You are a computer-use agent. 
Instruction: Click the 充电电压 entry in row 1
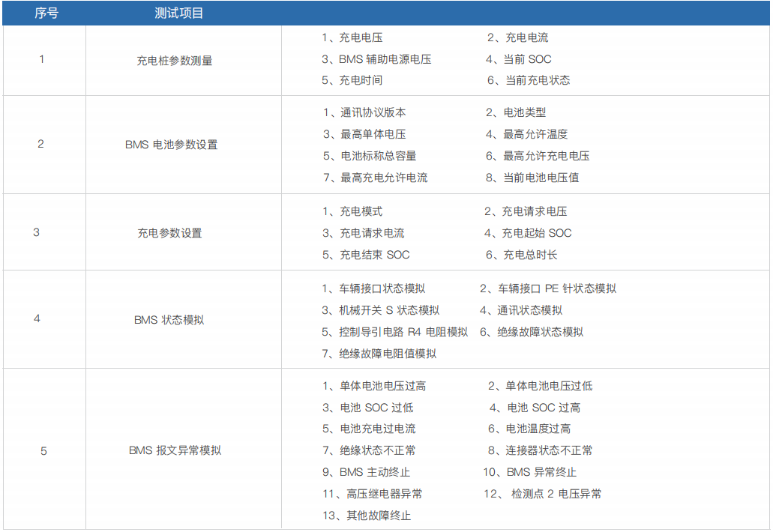tap(352, 37)
